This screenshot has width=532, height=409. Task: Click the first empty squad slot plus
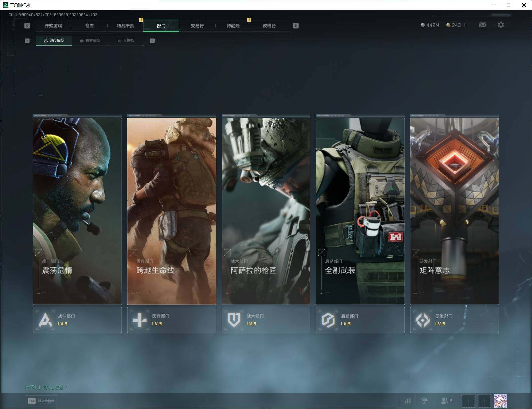coord(468,401)
